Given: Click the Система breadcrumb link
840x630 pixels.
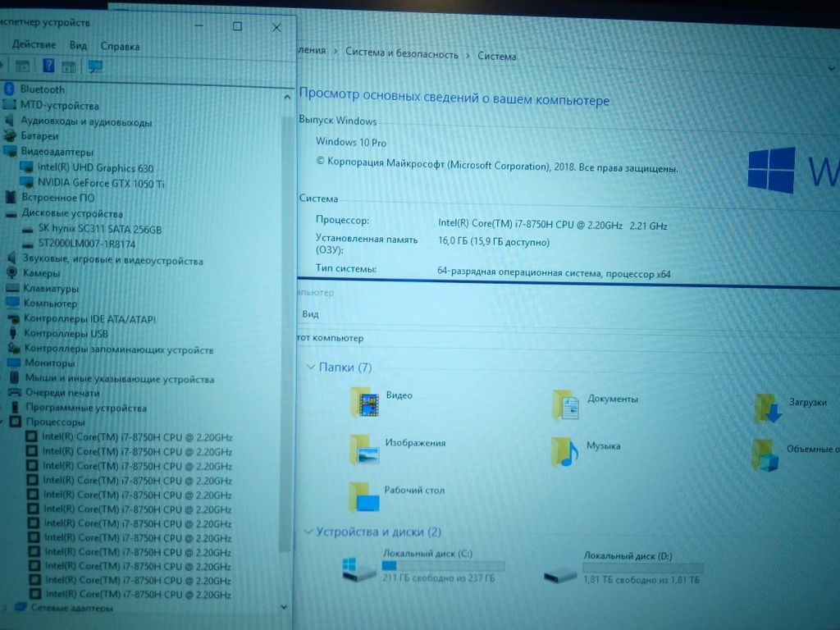Looking at the screenshot, I should tap(497, 57).
